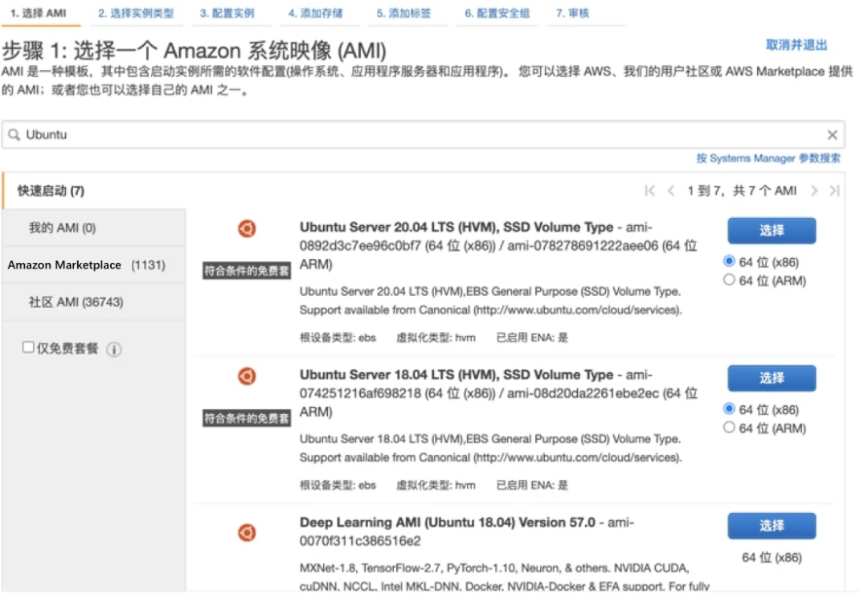
Task: Open the 6. 配置安全组 step tab
Action: [497, 14]
